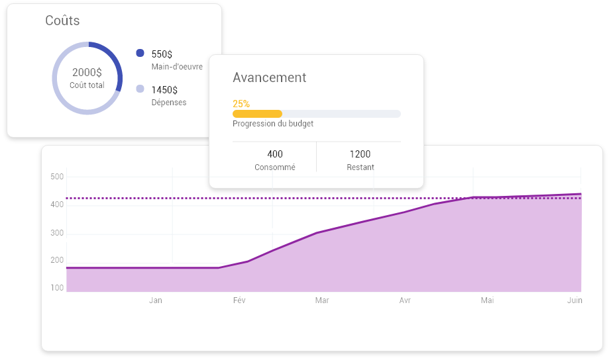Click the 400 consumed value
The width and height of the screenshot is (609, 364).
275,154
